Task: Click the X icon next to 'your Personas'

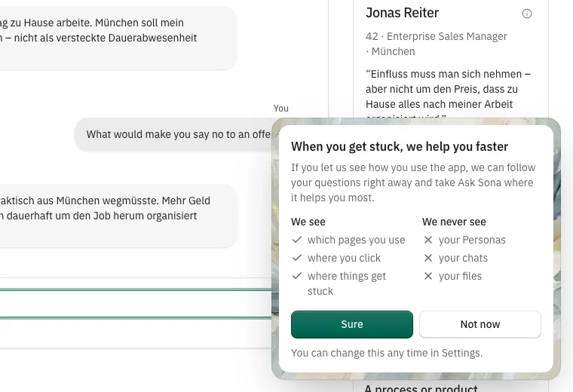Action: tap(428, 240)
